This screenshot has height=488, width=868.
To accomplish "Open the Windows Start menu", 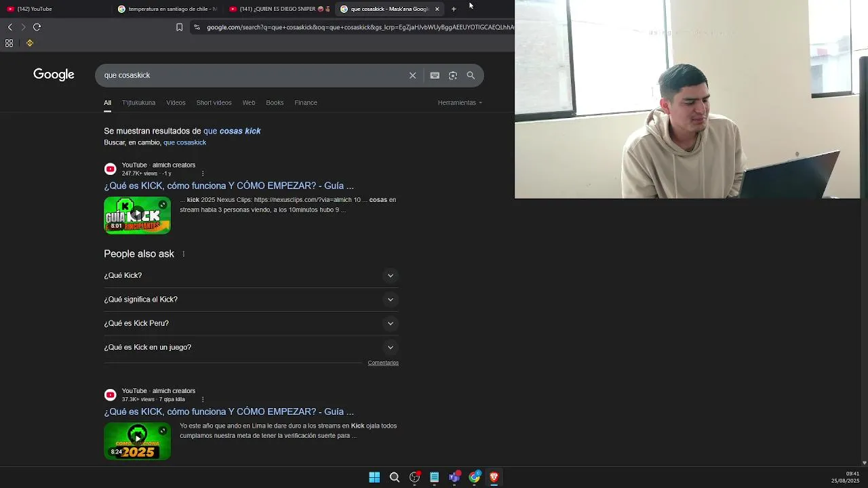I will point(374,477).
